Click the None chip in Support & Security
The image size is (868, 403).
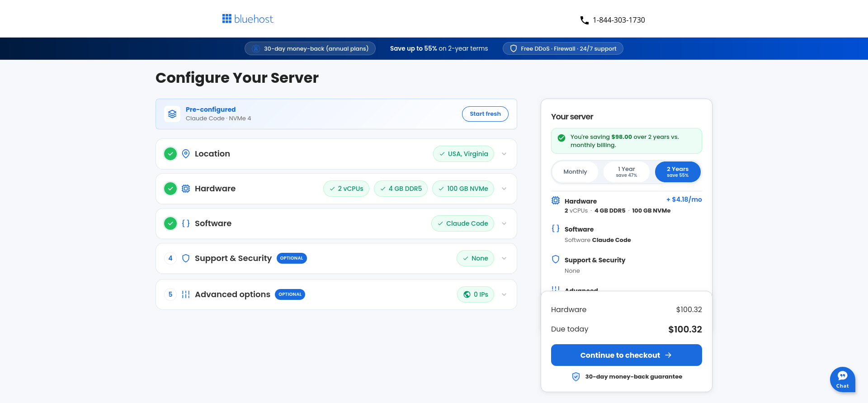(475, 258)
